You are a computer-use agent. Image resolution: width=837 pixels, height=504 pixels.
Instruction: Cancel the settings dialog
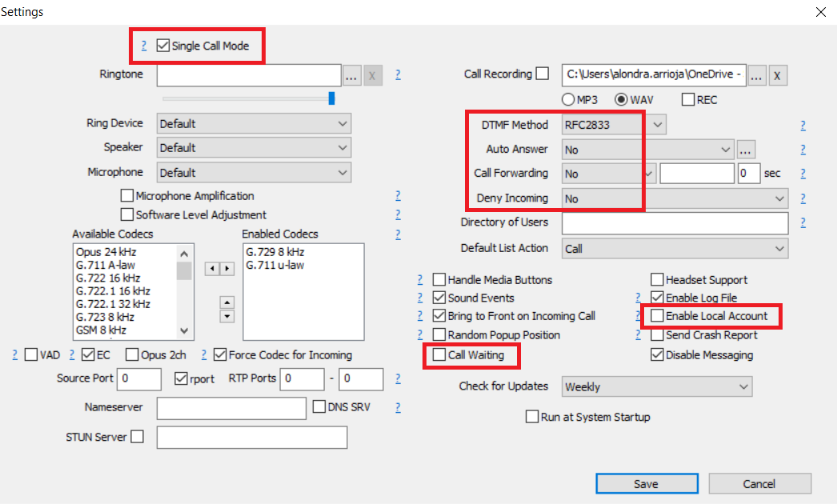pos(759,484)
